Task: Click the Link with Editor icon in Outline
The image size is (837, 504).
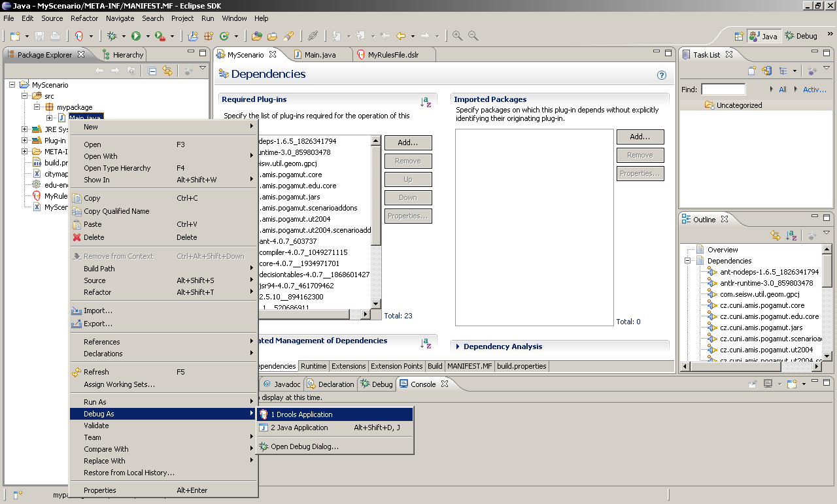Action: click(776, 235)
